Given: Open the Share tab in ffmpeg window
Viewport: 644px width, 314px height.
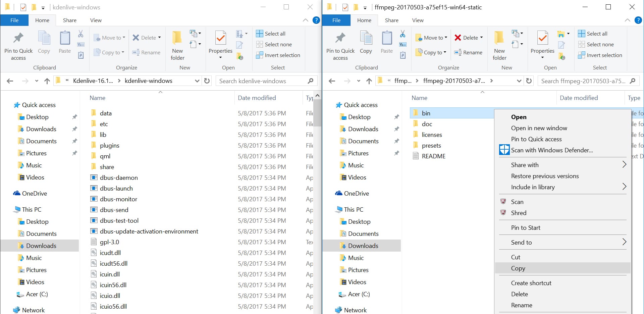Looking at the screenshot, I should pos(391,20).
